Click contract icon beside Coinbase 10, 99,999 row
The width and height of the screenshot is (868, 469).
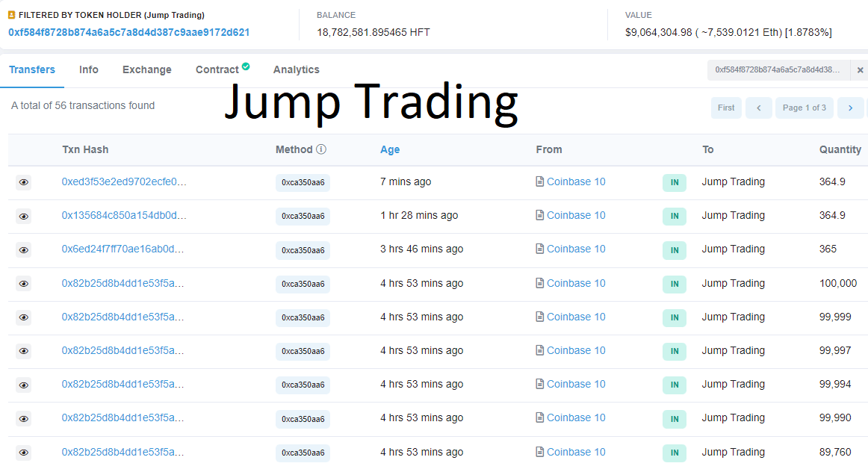[x=540, y=317]
